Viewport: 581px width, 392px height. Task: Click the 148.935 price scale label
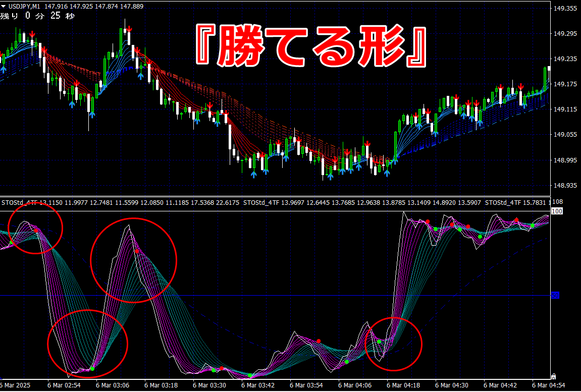click(565, 185)
